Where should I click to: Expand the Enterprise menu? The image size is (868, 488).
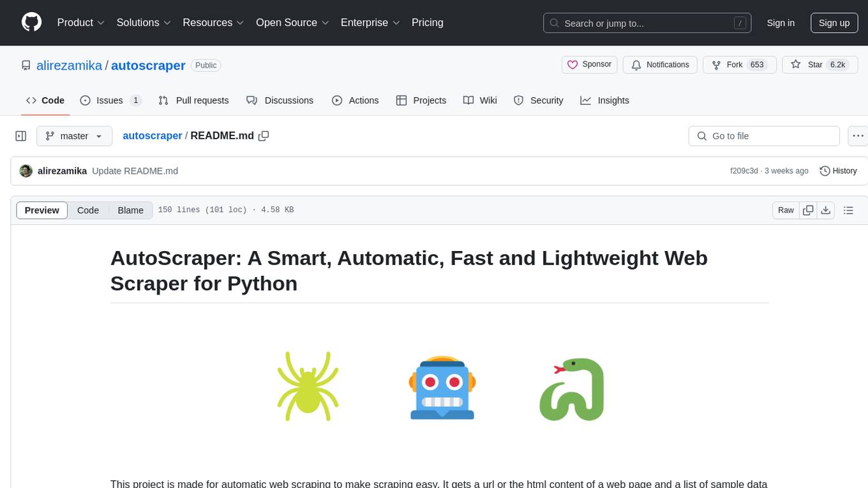click(x=370, y=22)
